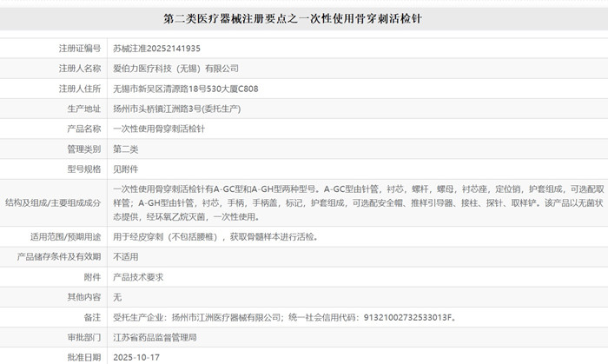608x364 pixels.
Task: Click the value 一次性使用骨穿刺活检针 in the product name row
Action: click(x=159, y=129)
